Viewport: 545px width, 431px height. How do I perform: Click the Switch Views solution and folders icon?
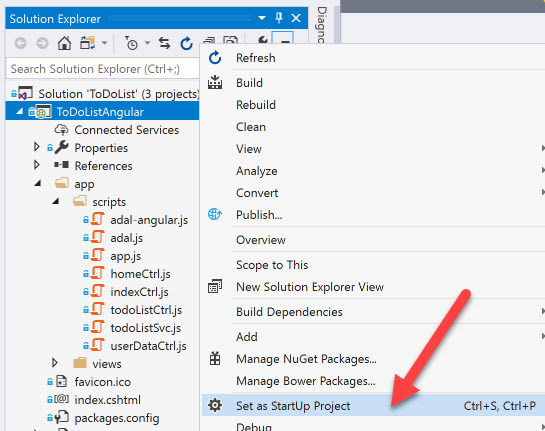88,43
